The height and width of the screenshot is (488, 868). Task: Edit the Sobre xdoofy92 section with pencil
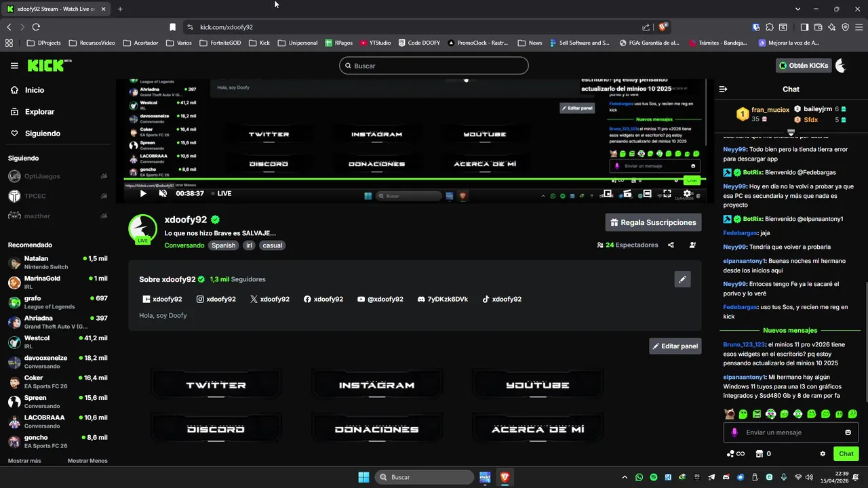(x=682, y=279)
